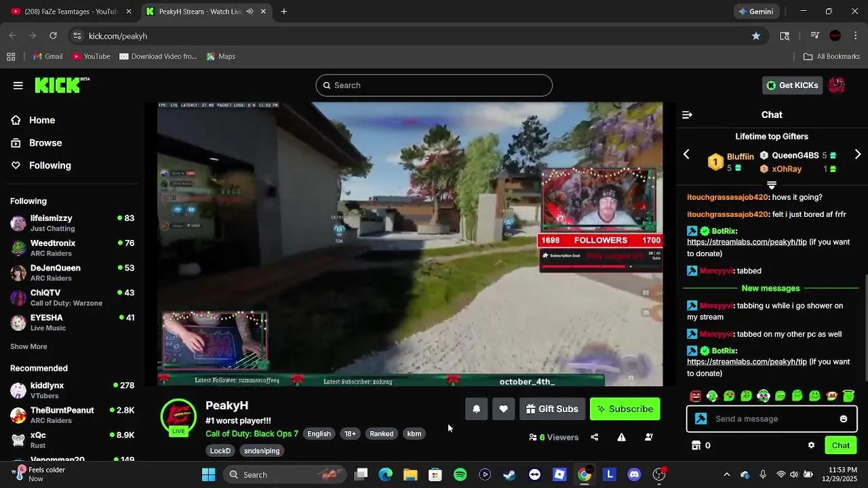Open Gemini in Chrome

[x=756, y=12]
